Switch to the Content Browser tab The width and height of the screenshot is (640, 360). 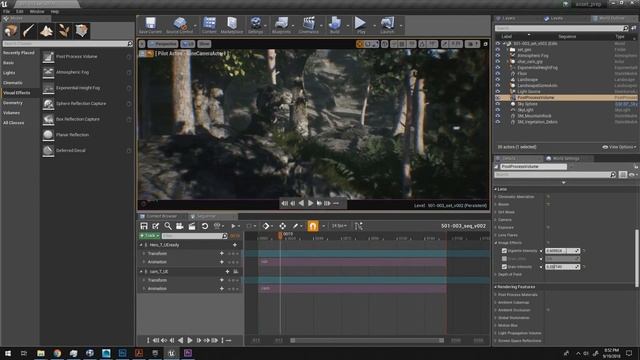click(162, 216)
